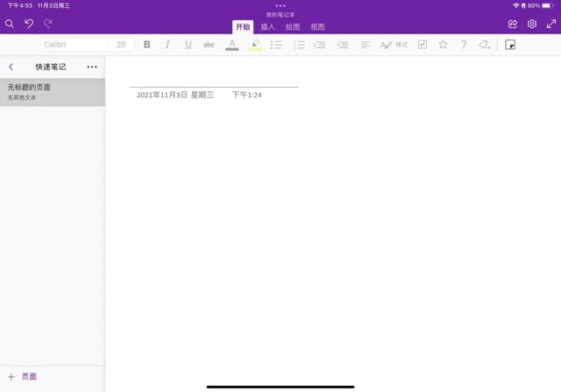
Task: Toggle underline formatting
Action: [x=188, y=45]
